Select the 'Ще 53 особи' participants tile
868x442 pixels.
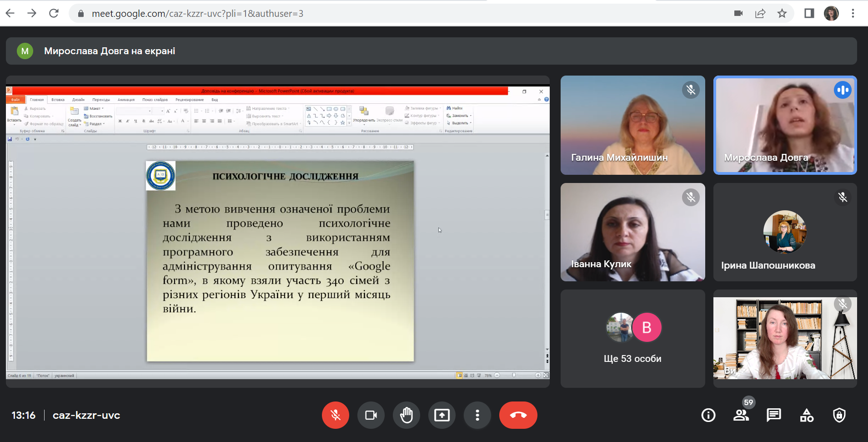coord(632,339)
